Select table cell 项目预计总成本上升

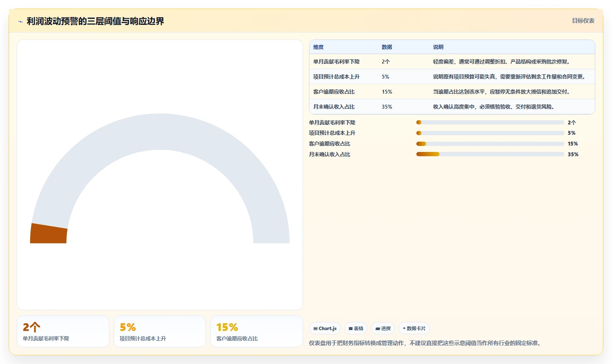(x=336, y=77)
